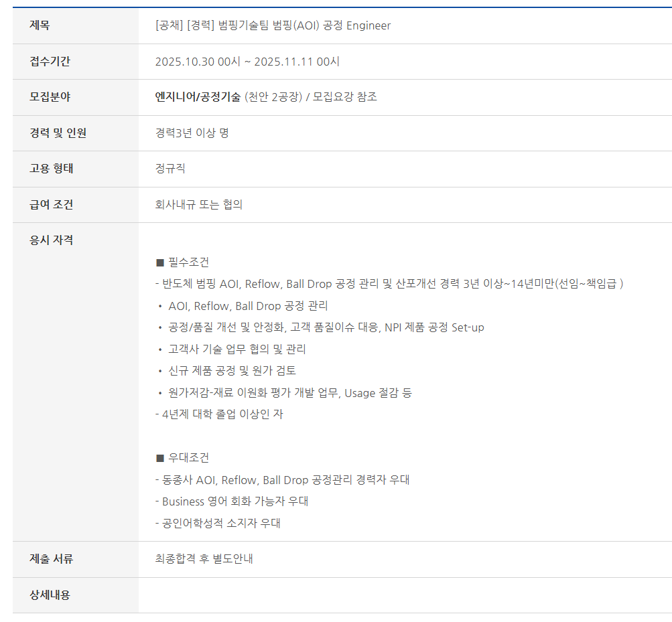Click the 고용 형태 row label
Viewport: 672px width, 622px height.
[x=52, y=169]
